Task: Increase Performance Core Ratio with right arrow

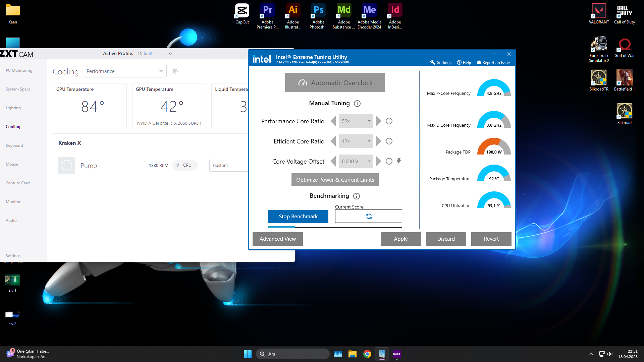Action: (379, 121)
